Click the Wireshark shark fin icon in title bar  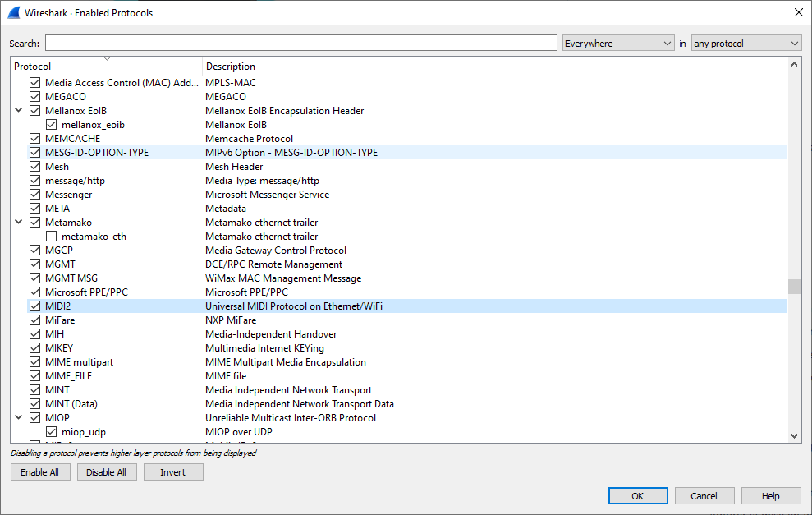14,13
